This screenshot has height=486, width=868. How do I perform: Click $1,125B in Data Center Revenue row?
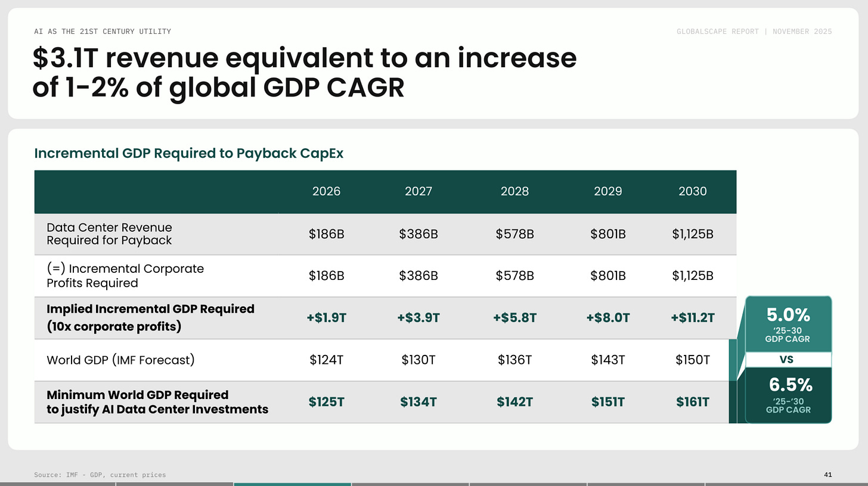click(693, 234)
